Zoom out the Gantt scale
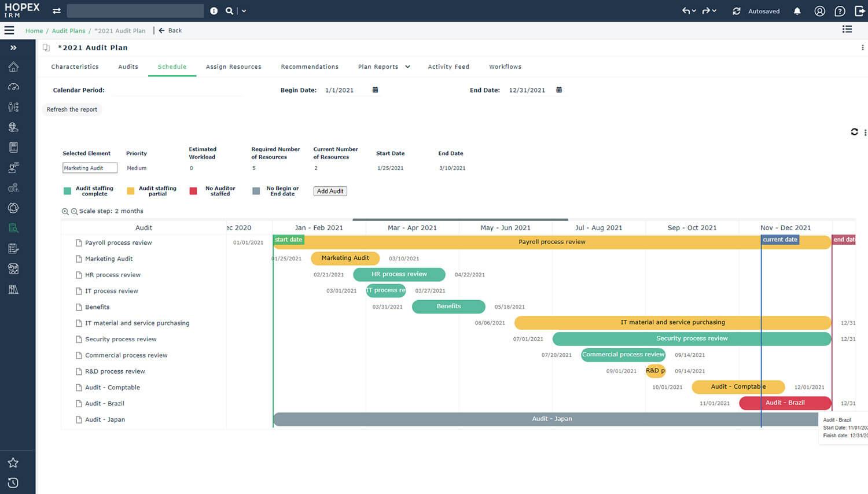868x494 pixels. coord(74,212)
